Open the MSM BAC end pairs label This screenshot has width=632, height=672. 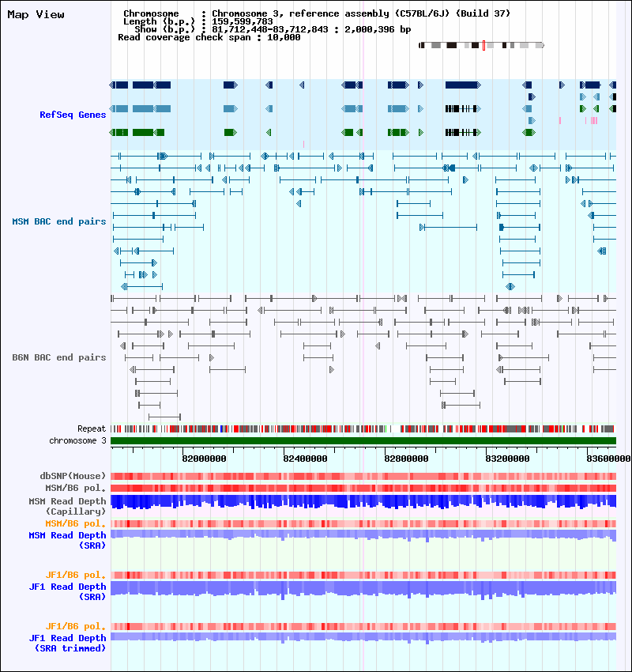pyautogui.click(x=59, y=221)
